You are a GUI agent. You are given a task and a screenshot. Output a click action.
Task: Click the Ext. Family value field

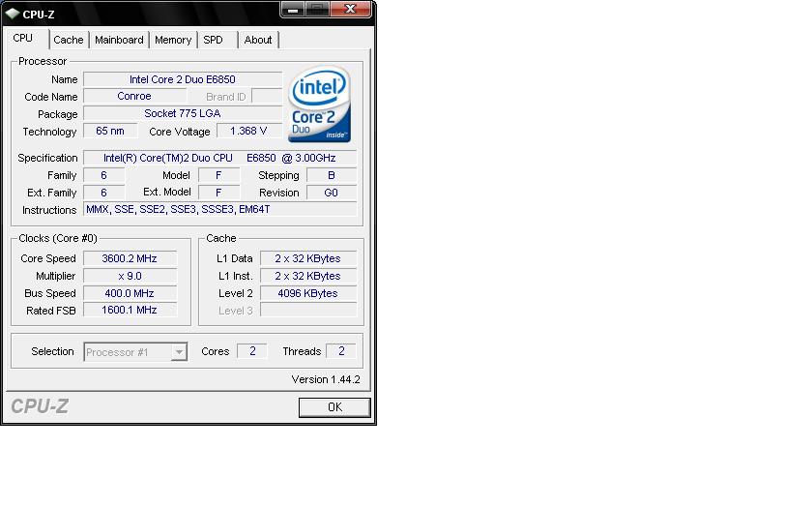click(x=103, y=193)
